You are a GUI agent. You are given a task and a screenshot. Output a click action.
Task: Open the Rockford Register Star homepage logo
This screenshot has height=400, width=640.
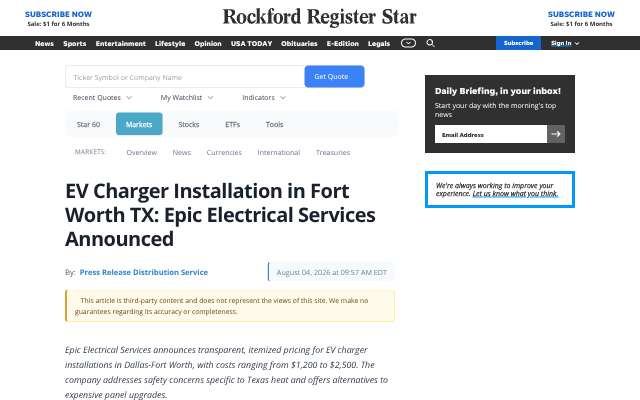[320, 17]
